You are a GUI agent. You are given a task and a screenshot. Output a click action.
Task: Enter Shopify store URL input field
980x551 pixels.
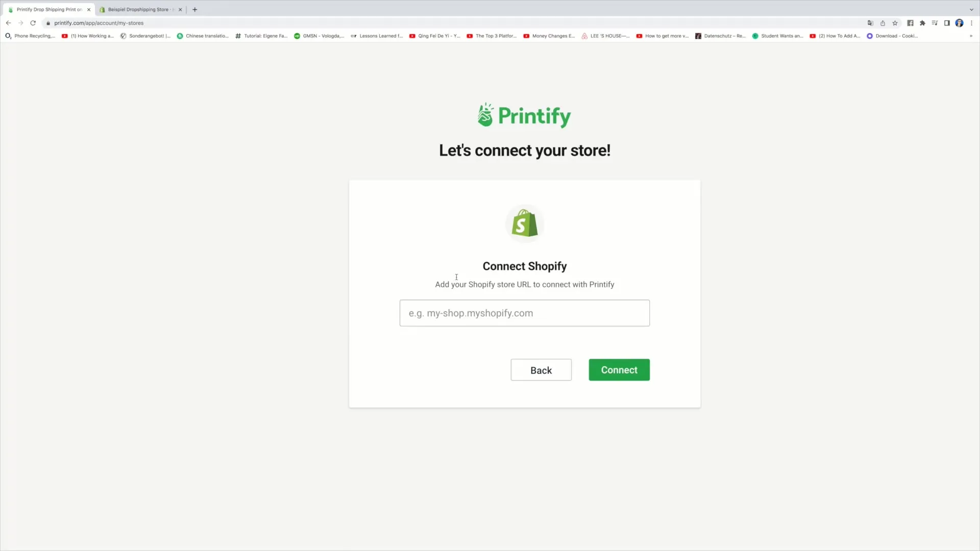(x=524, y=313)
